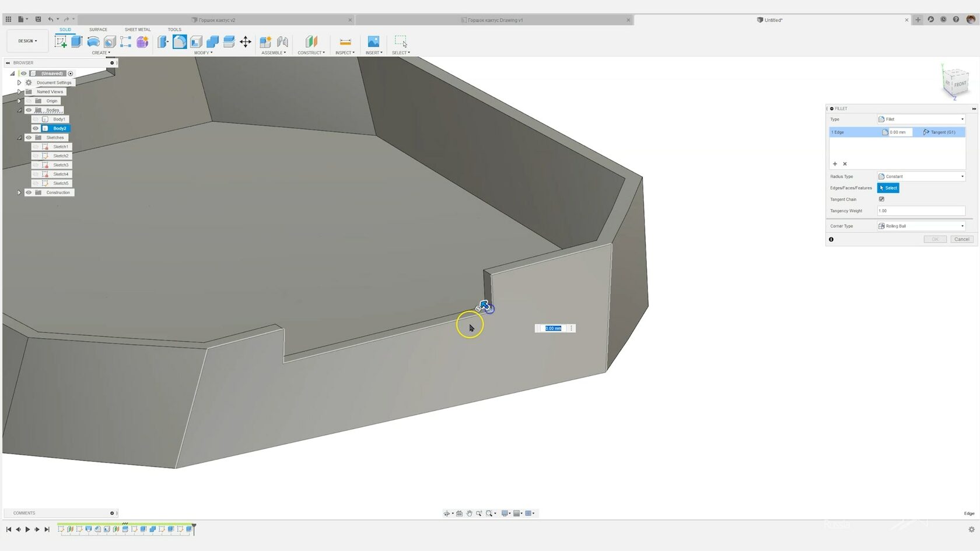
Task: Expand the Document Settings node
Action: [x=19, y=83]
